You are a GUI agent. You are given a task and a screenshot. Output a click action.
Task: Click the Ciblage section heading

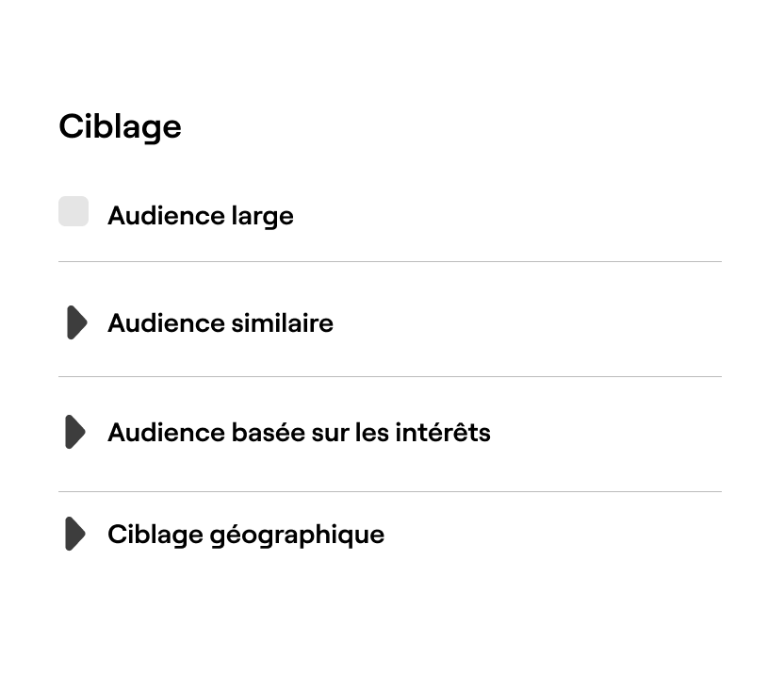(x=121, y=125)
